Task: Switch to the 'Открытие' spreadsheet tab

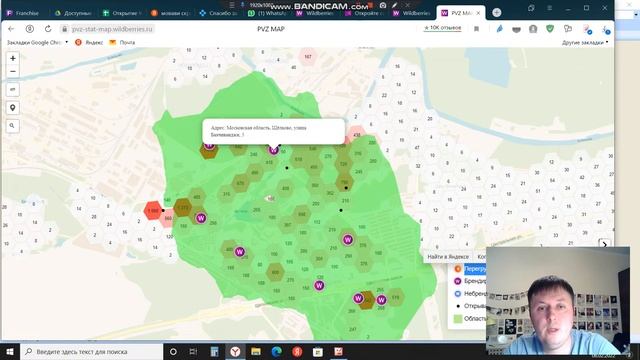Action: [x=122, y=13]
